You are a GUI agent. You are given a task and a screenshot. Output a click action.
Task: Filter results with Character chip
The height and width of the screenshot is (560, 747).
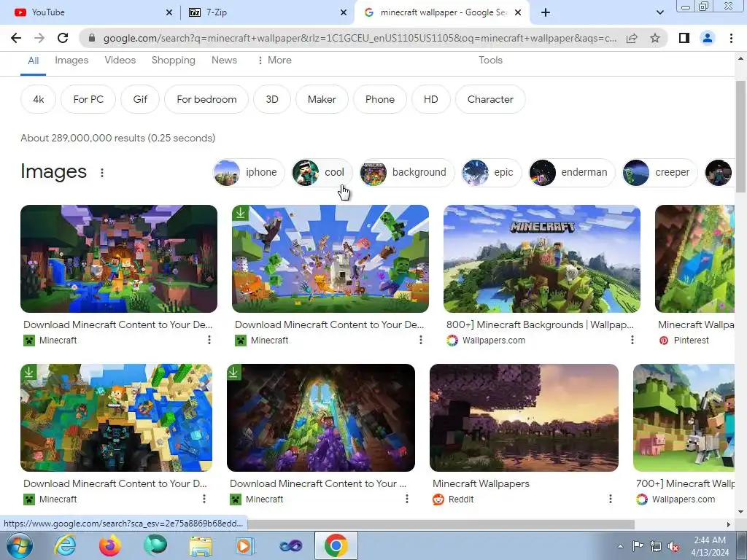490,99
